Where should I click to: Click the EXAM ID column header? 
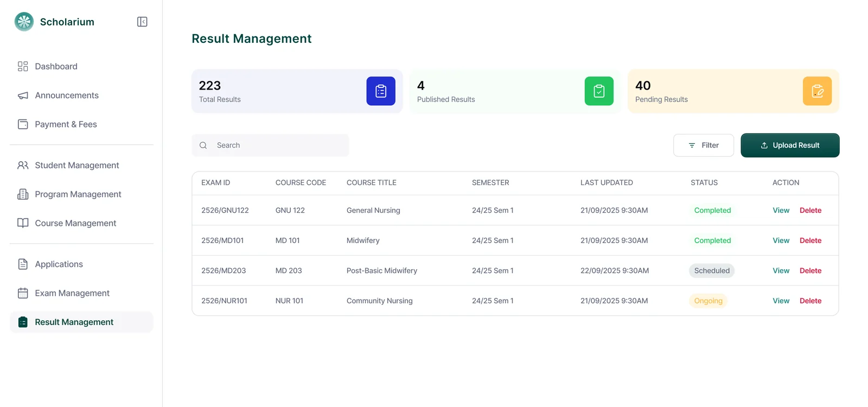pos(215,183)
